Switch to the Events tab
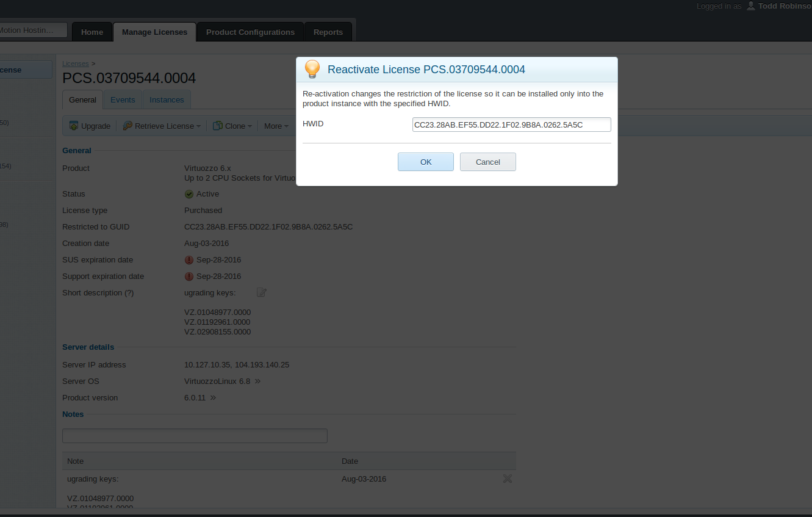 (123, 100)
